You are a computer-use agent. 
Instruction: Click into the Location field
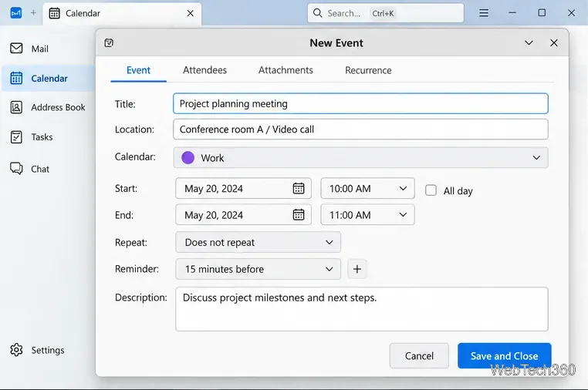361,129
